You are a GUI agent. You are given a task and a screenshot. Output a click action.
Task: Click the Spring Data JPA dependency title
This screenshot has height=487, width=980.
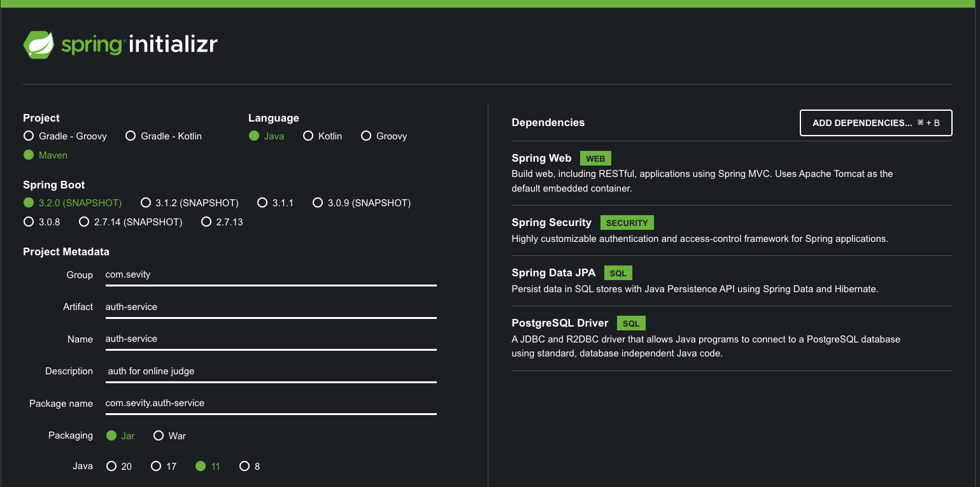[553, 273]
